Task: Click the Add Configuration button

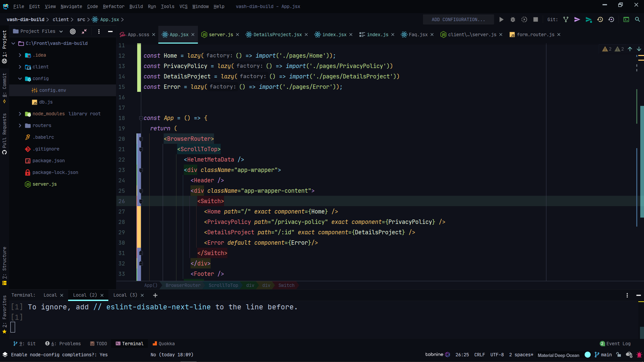Action: (458, 20)
